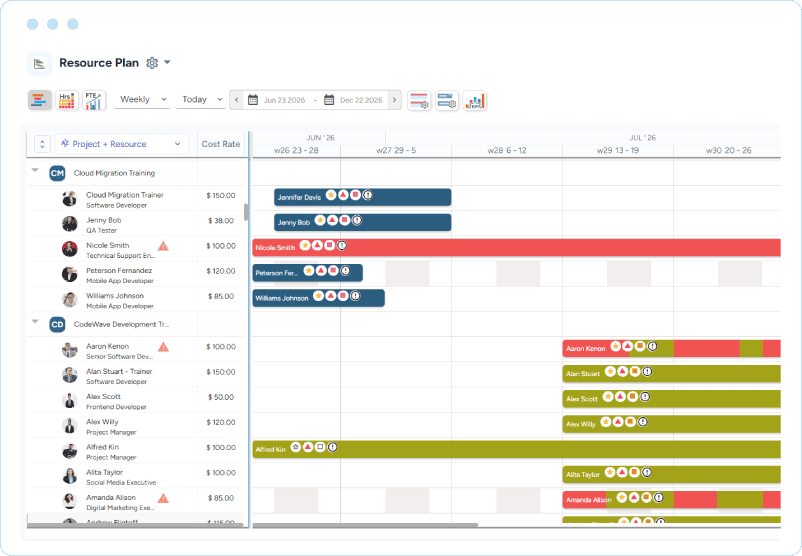Open the start date calendar icon

[x=253, y=100]
